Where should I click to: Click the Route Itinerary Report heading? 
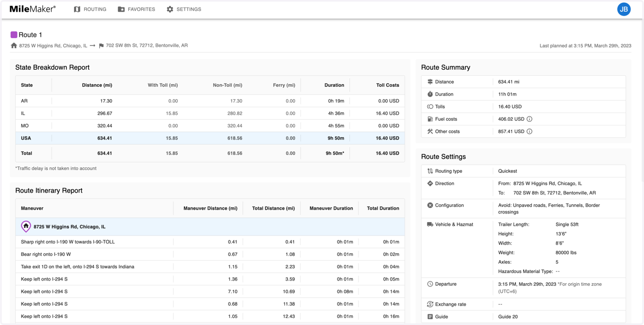pyautogui.click(x=49, y=190)
